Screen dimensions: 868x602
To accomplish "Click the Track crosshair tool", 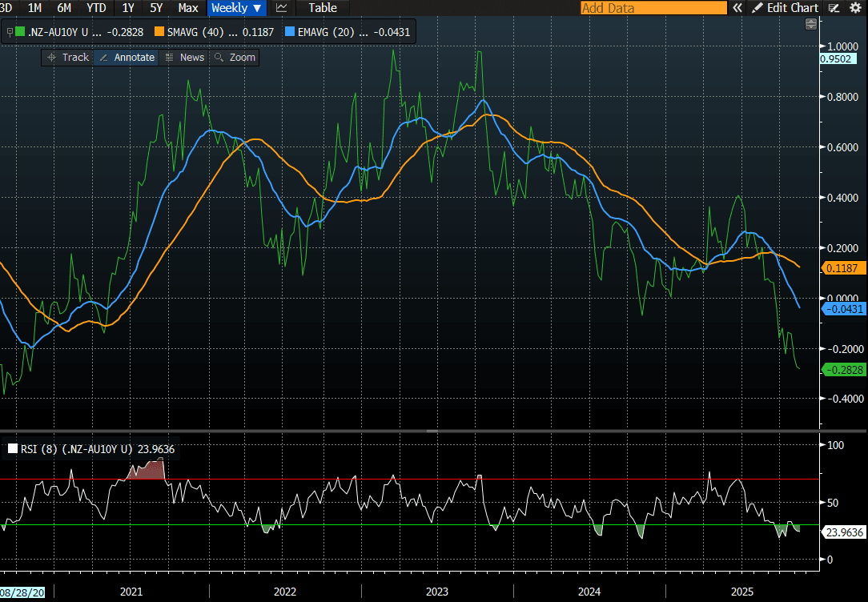I will click(x=68, y=58).
